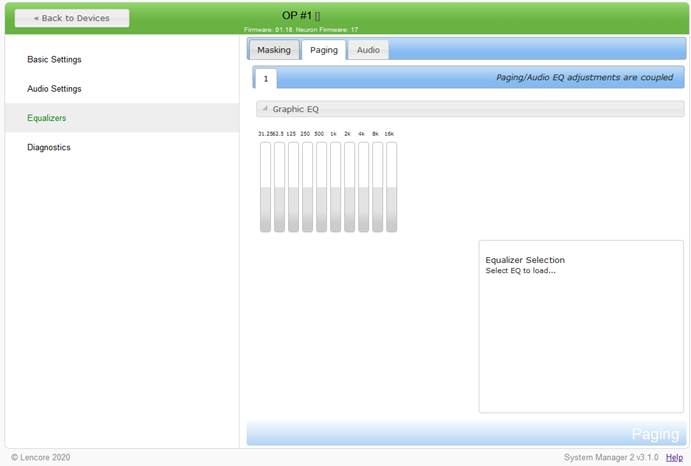Click the 250 Hz band slider
This screenshot has width=691, height=466.
308,187
